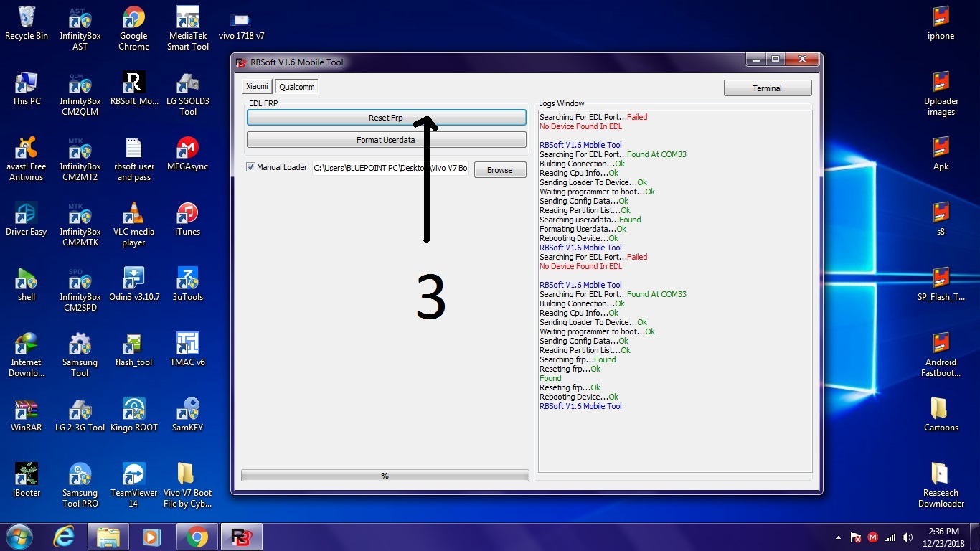Screen dimensions: 980x551
Task: Launch LG SGOLD3 Tool icon
Action: [188, 93]
